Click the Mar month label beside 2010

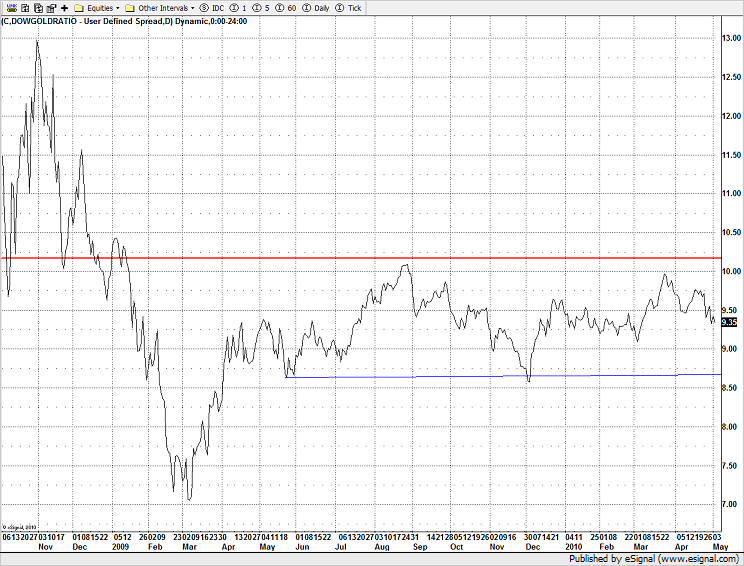point(641,547)
